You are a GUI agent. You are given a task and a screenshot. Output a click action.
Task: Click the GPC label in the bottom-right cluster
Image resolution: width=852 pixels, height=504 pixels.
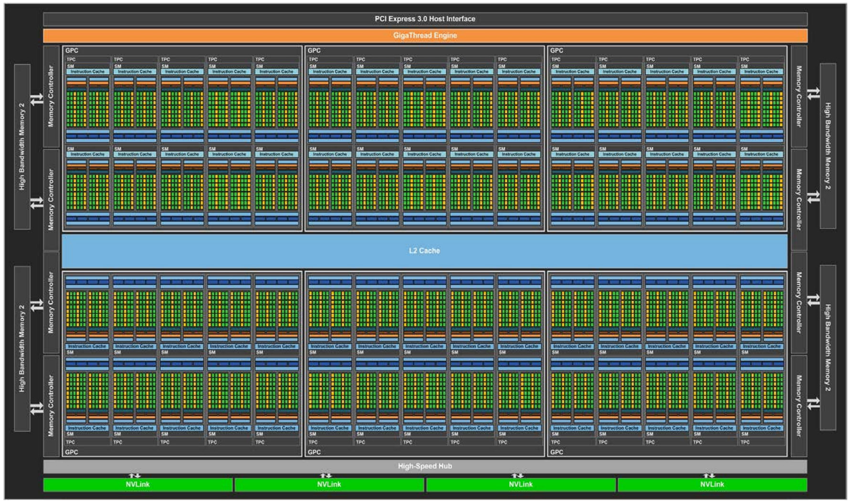point(557,452)
